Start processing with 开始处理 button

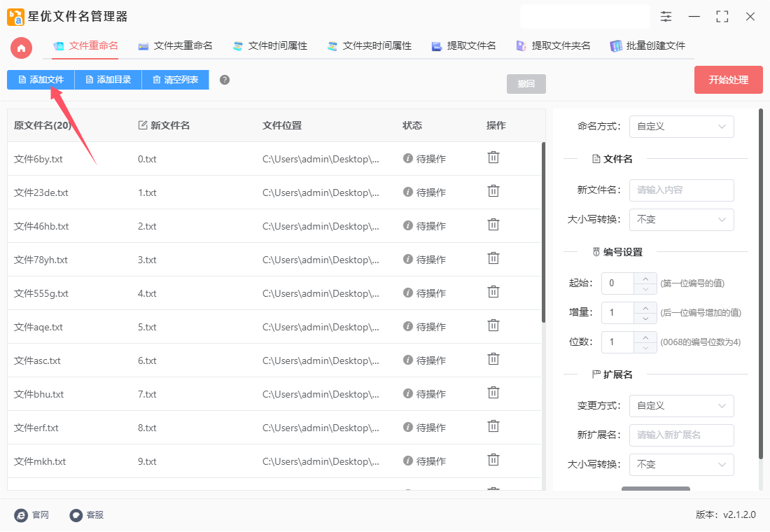728,80
